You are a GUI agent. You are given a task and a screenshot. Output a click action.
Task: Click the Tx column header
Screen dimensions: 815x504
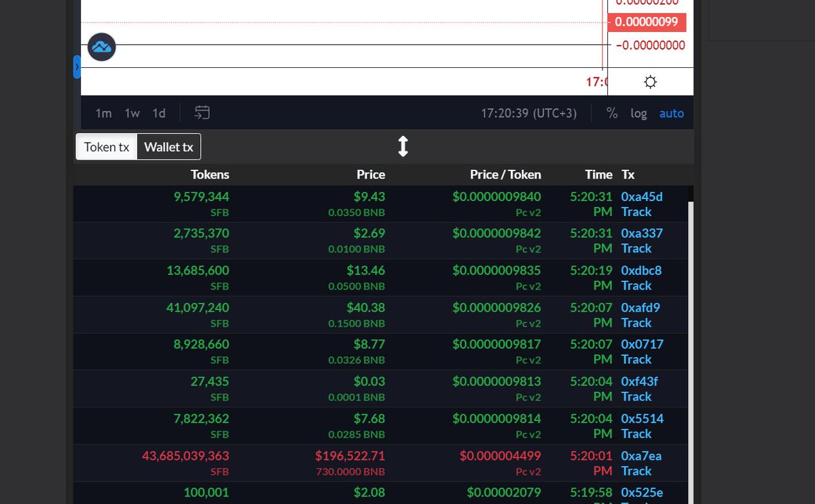click(628, 175)
